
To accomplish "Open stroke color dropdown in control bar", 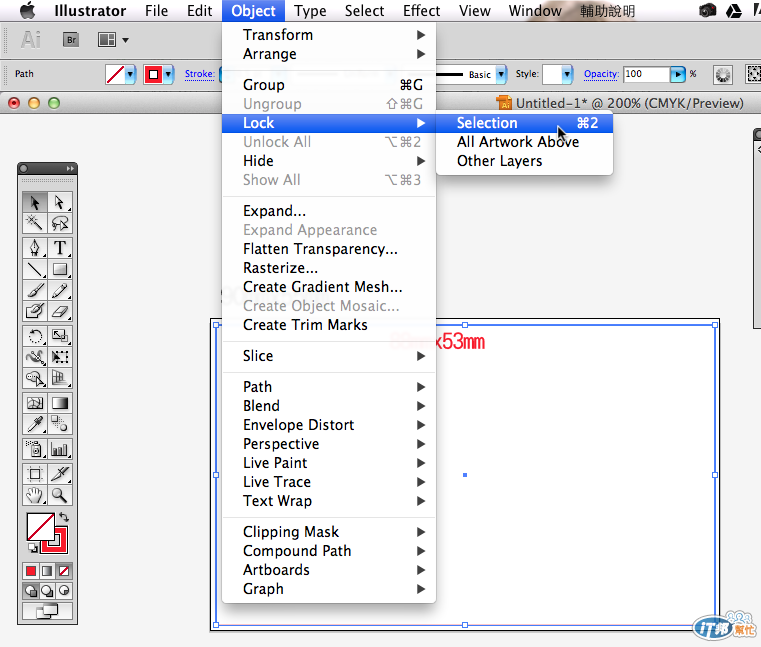I will tap(168, 75).
